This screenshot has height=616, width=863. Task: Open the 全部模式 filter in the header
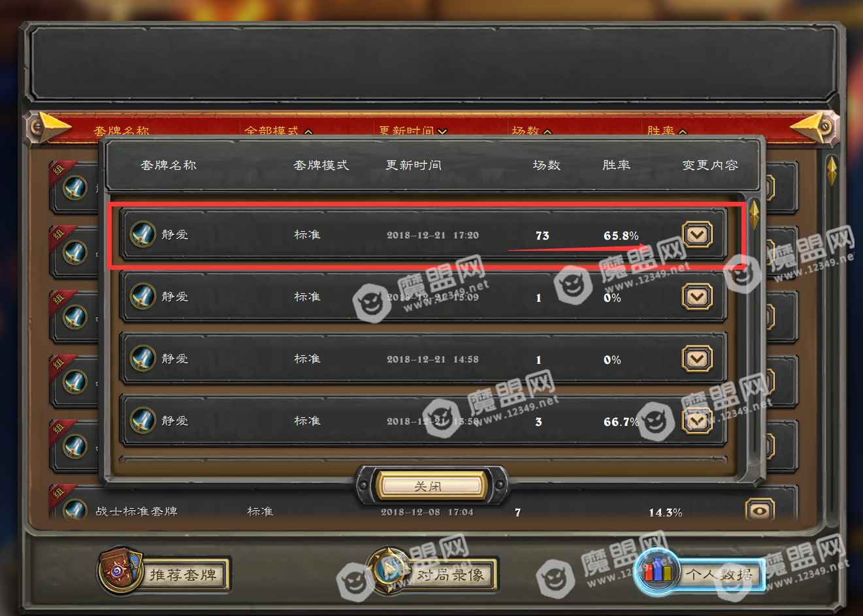[x=278, y=131]
